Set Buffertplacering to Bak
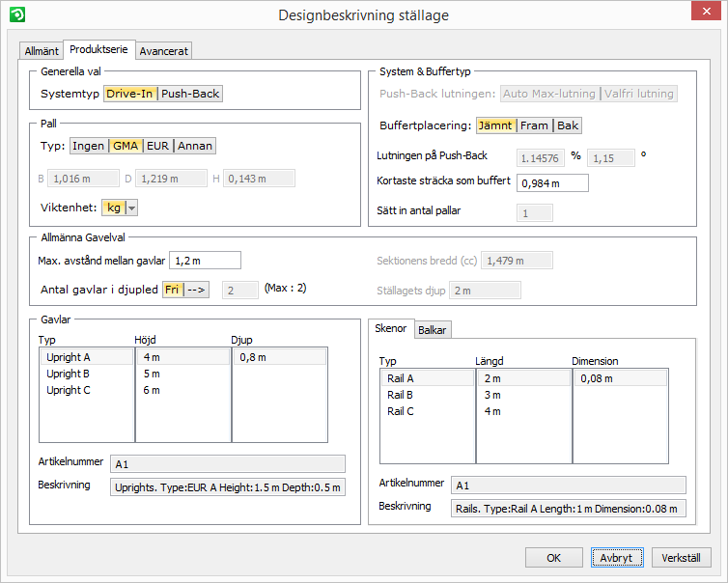The width and height of the screenshot is (728, 583). click(568, 125)
